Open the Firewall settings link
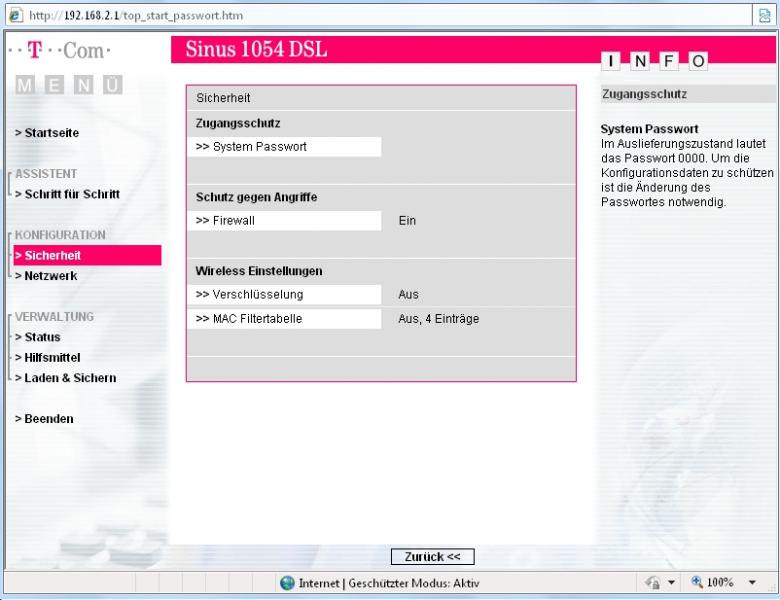780x600 pixels. click(x=285, y=220)
